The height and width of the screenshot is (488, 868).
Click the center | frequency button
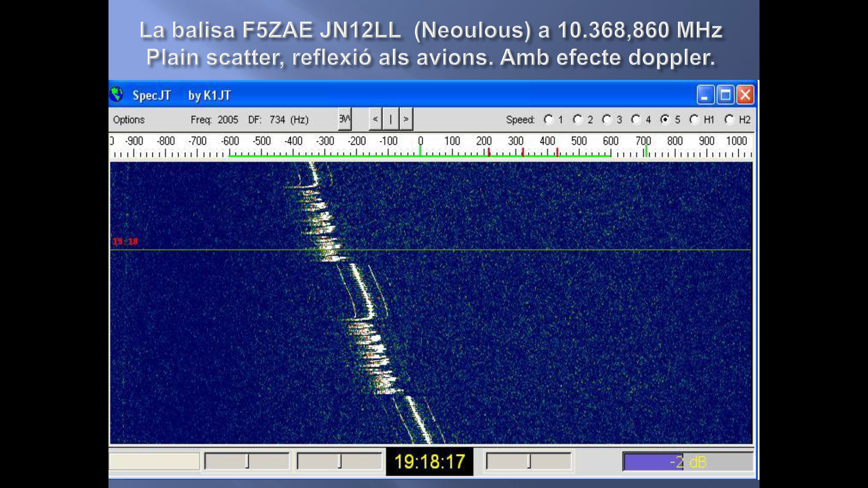391,119
